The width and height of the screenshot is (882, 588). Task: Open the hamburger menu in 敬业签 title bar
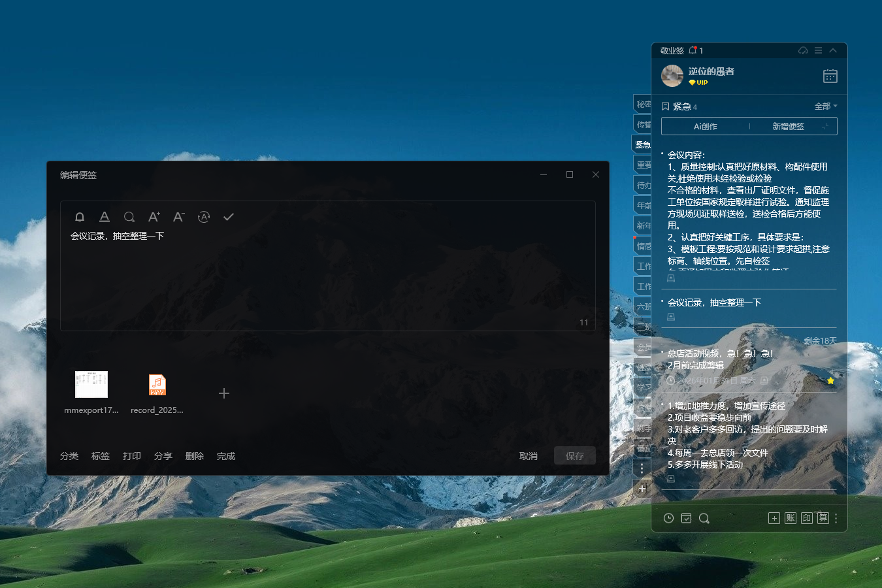pyautogui.click(x=818, y=50)
